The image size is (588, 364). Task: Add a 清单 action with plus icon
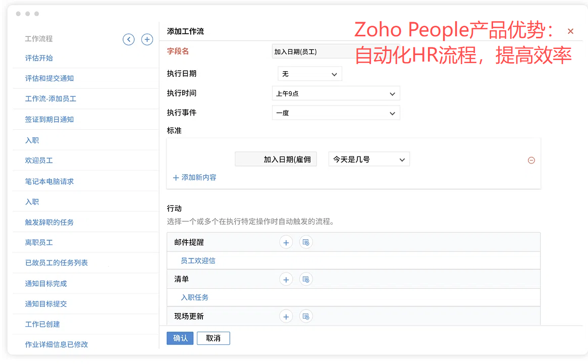286,280
